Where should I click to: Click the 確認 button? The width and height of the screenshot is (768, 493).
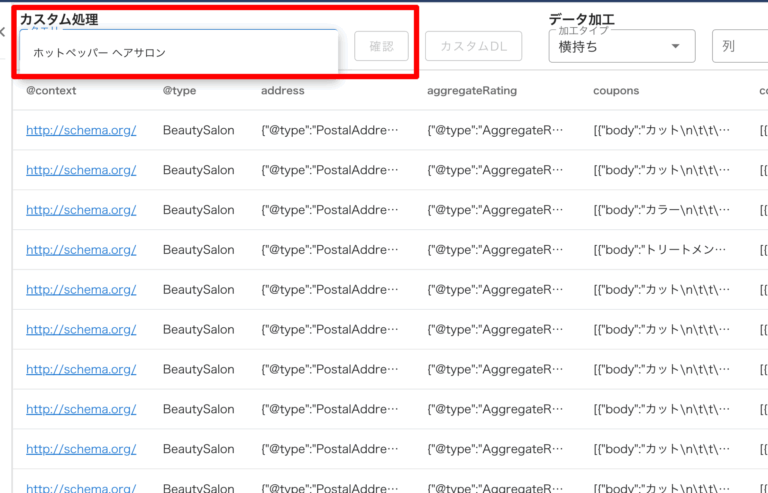coord(381,46)
